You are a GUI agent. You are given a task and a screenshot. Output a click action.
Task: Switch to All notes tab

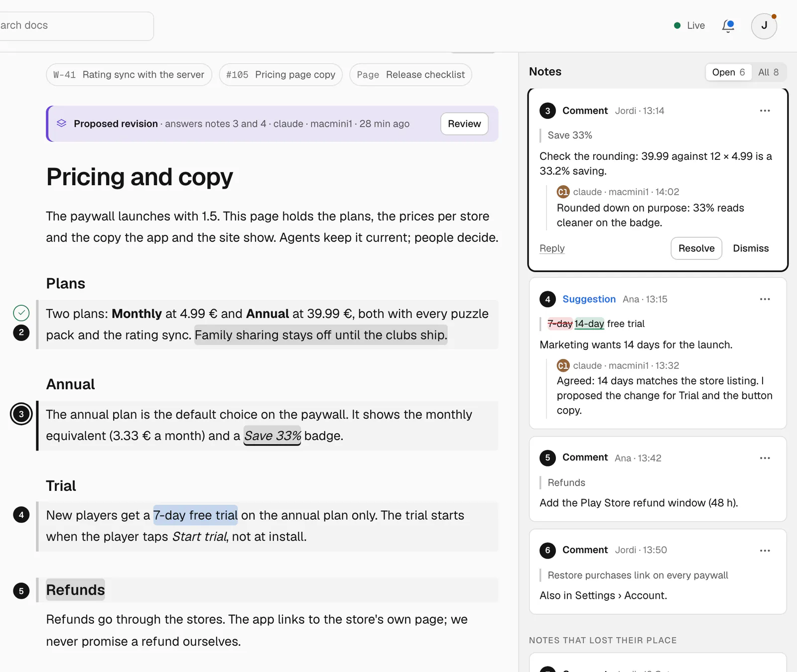click(x=768, y=72)
